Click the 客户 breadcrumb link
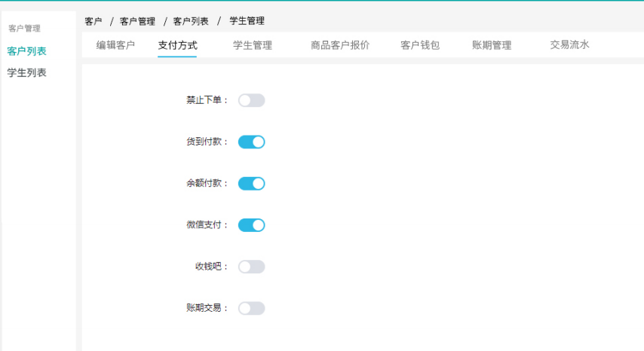The image size is (644, 351). tap(94, 21)
